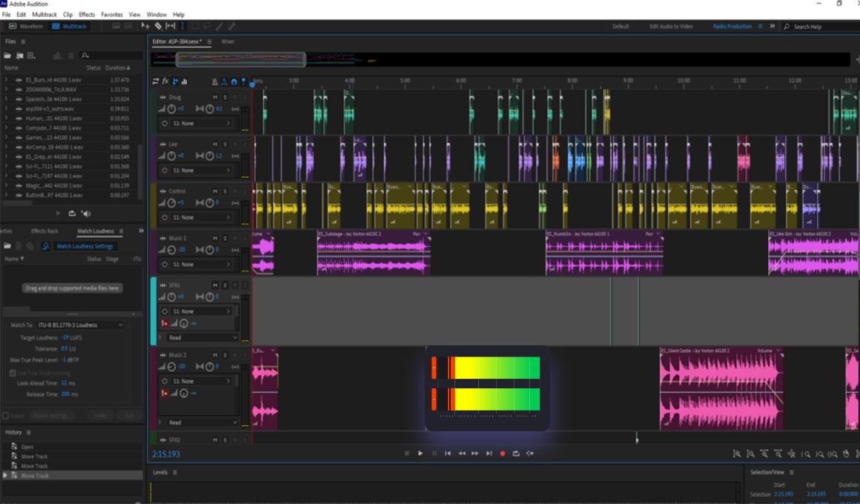Expand the ES_Burn file entry in Files
Image resolution: width=860 pixels, height=504 pixels.
[x=6, y=80]
